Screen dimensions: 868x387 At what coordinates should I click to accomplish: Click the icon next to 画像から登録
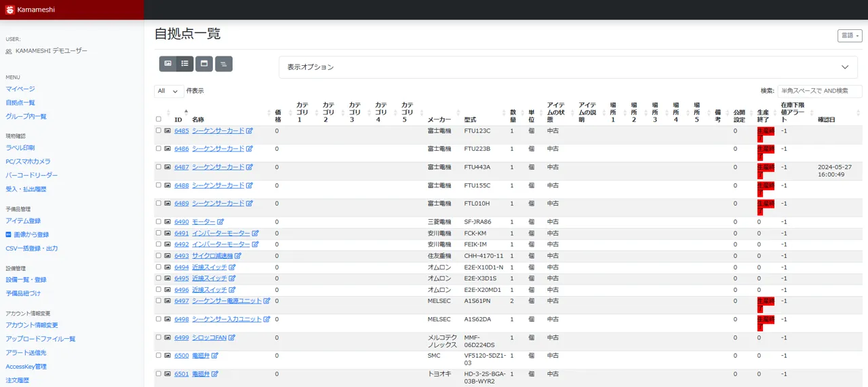(9, 234)
